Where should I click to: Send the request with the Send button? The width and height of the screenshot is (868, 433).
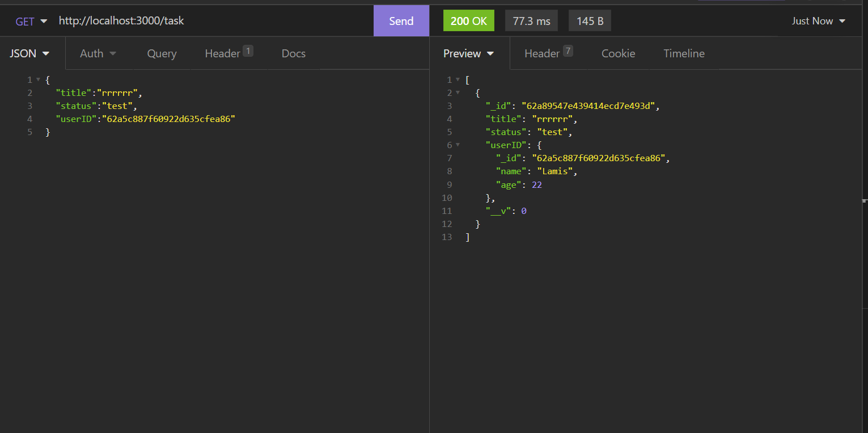[x=401, y=21]
